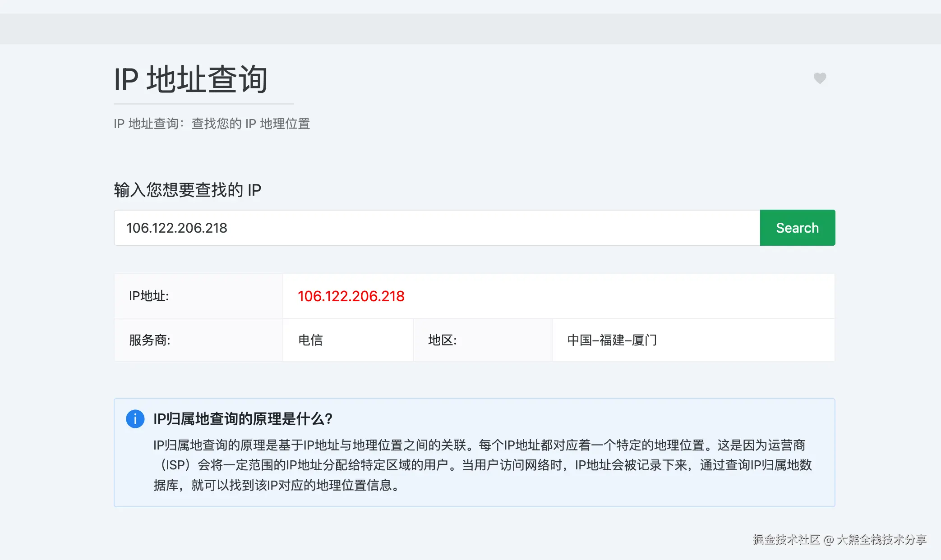Click the red 106.122.206.218 result
Viewport: 941px width, 560px height.
coord(351,296)
